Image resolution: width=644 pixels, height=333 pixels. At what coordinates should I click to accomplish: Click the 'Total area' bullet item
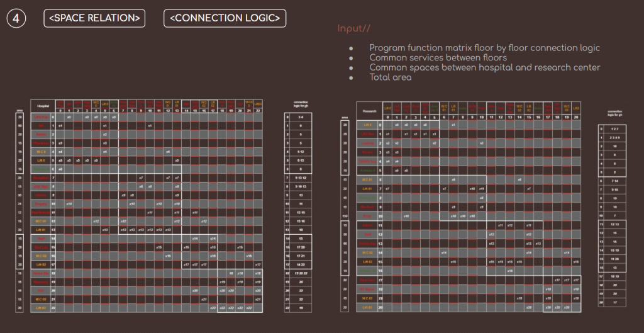[390, 77]
